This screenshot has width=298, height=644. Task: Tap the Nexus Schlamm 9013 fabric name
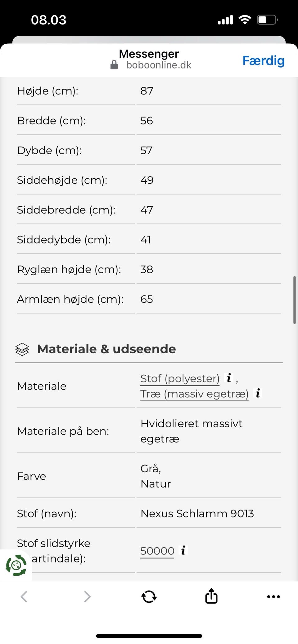click(197, 514)
